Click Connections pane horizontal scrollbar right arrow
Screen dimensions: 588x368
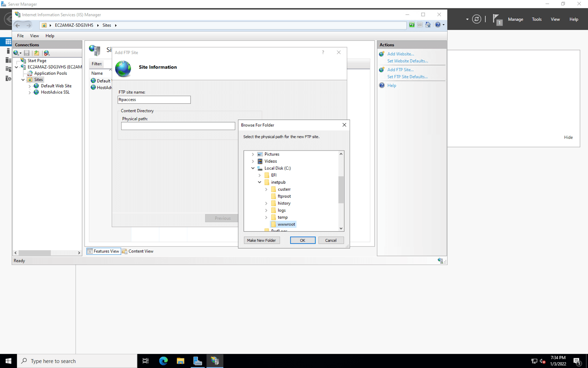pos(79,253)
